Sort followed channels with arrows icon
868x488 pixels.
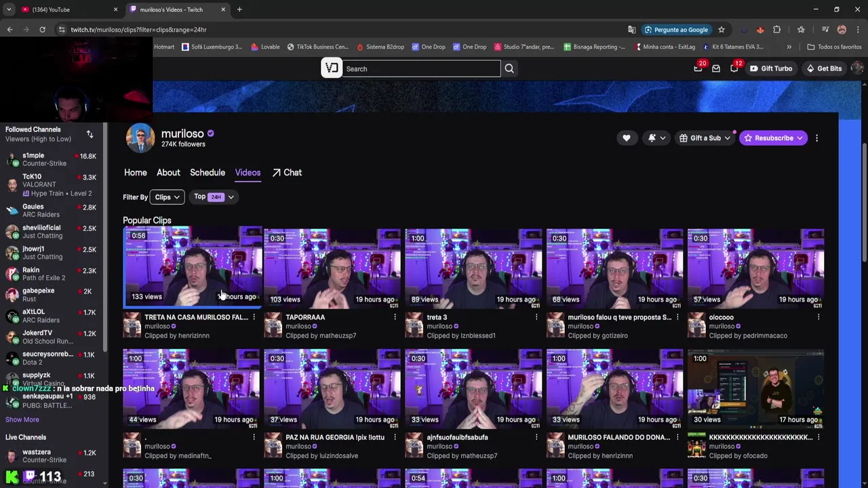(x=90, y=134)
